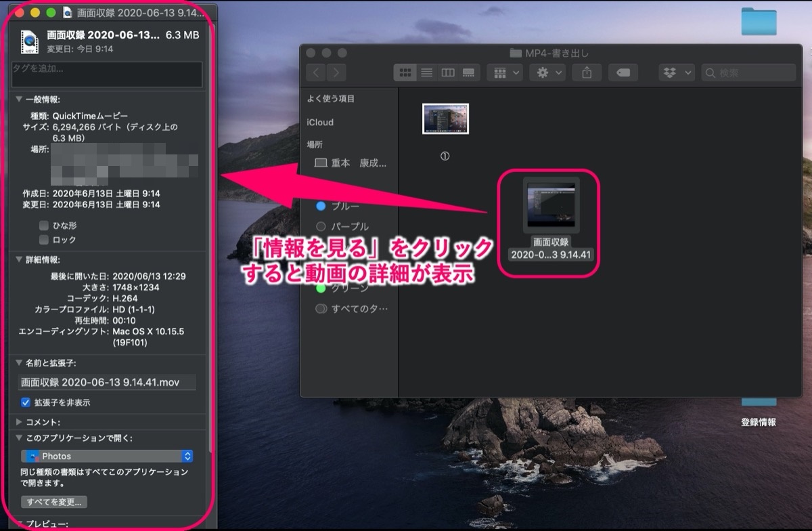812x531 pixels.
Task: Click the duration value 00:10
Action: [124, 321]
